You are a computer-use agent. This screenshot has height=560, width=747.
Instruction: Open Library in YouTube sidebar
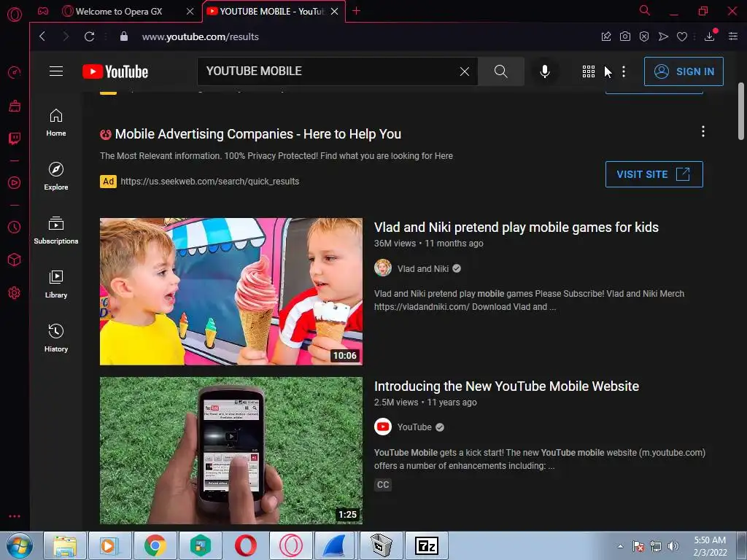point(56,284)
